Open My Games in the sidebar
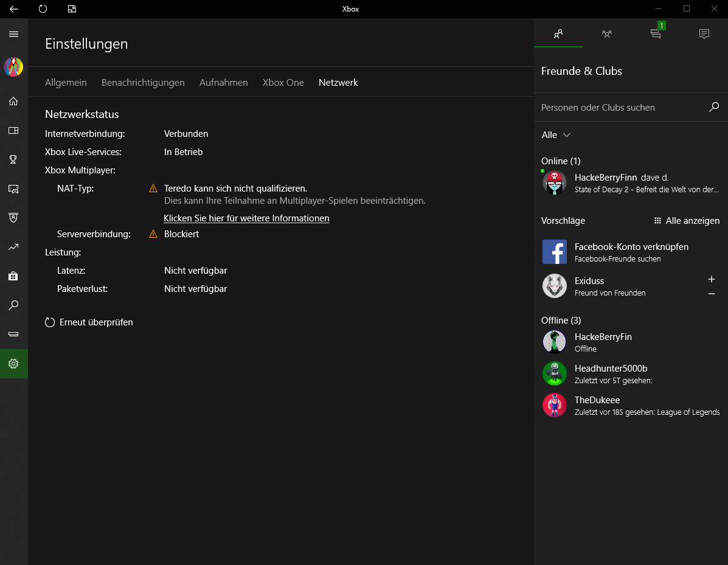Image resolution: width=728 pixels, height=565 pixels. pos(13,131)
